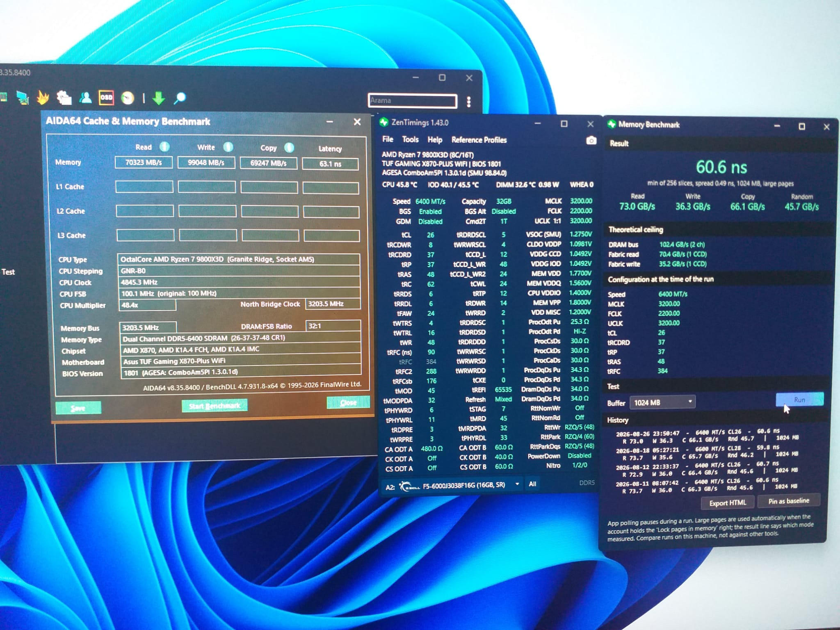Viewport: 840px width, 630px height.
Task: Take screenshot with ZenTimings camera icon
Action: [x=591, y=141]
